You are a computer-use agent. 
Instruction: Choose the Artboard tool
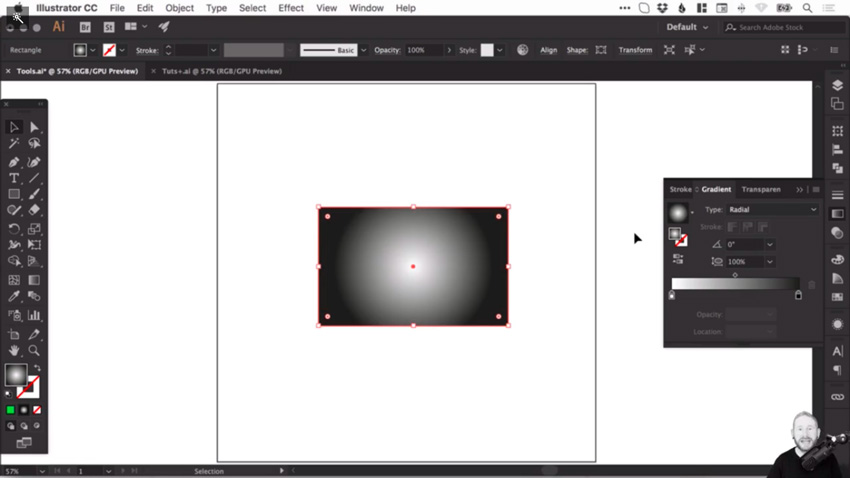[14, 334]
